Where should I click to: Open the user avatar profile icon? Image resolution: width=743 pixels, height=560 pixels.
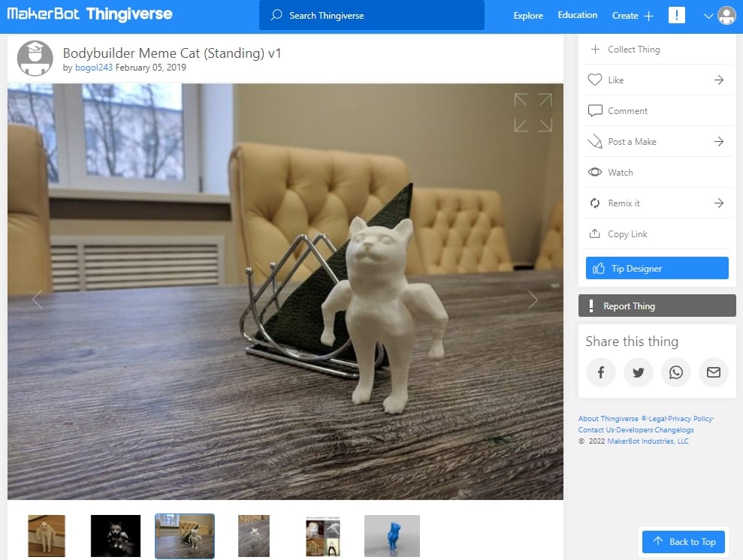click(x=726, y=16)
